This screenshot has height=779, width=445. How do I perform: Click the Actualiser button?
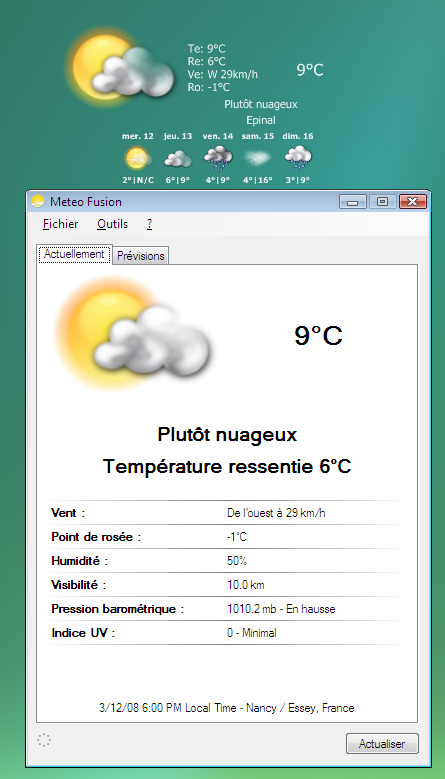tap(382, 744)
